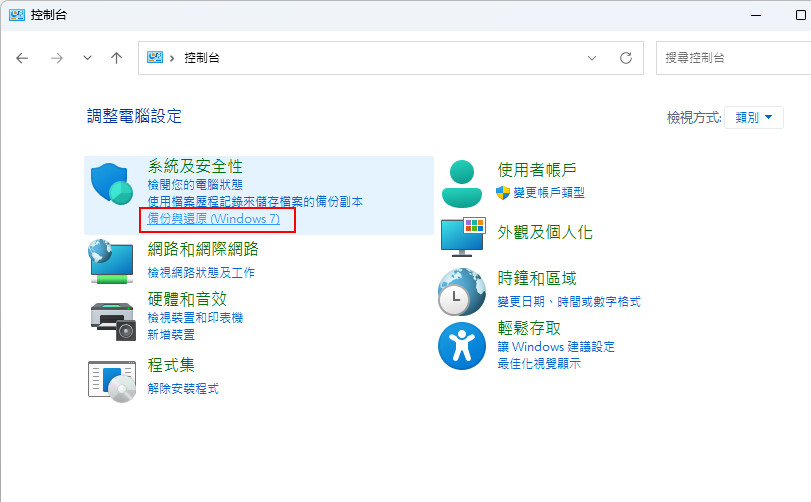811x502 pixels.
Task: Click the 變更帳戶類型 link
Action: click(x=548, y=193)
